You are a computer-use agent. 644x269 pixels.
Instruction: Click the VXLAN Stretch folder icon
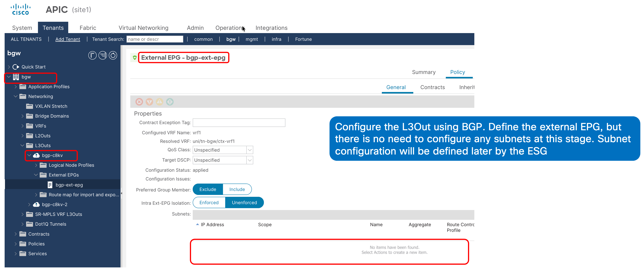[29, 106]
